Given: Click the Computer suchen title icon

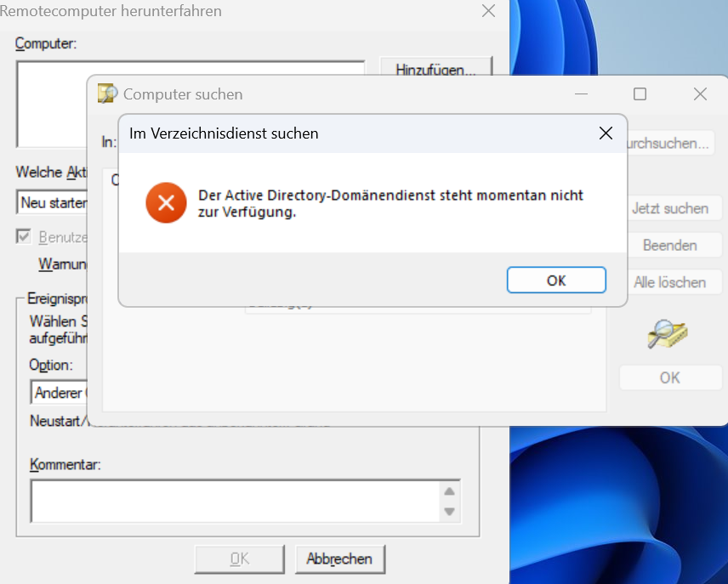Looking at the screenshot, I should 107,94.
